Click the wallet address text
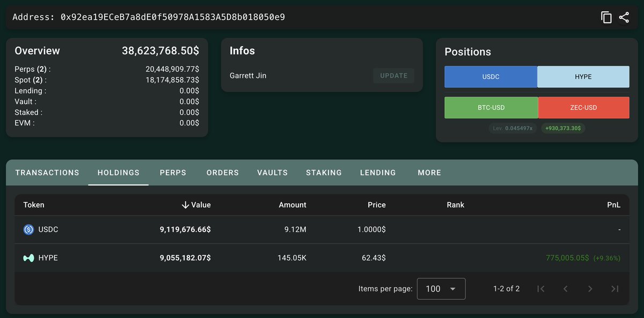The height and width of the screenshot is (318, 644). pyautogui.click(x=173, y=17)
